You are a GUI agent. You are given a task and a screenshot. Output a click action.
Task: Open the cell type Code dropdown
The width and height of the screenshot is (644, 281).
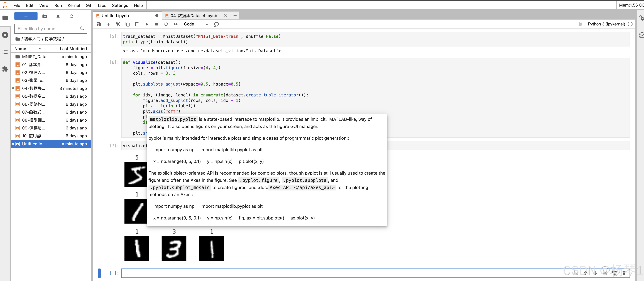tap(196, 24)
